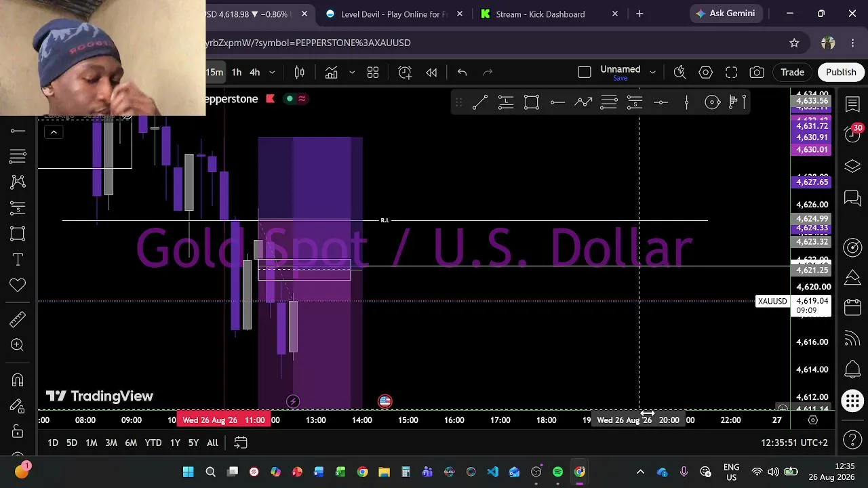
Task: Take a chart snapshot with camera icon
Action: (757, 73)
